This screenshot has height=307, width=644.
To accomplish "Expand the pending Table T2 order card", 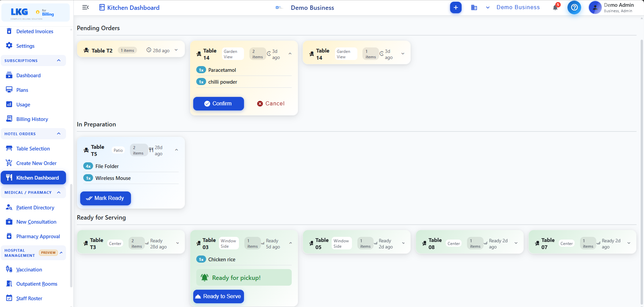I will 176,50.
